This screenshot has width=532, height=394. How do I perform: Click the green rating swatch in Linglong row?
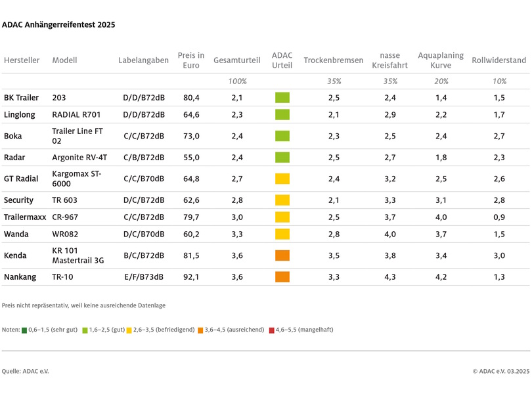coord(282,115)
